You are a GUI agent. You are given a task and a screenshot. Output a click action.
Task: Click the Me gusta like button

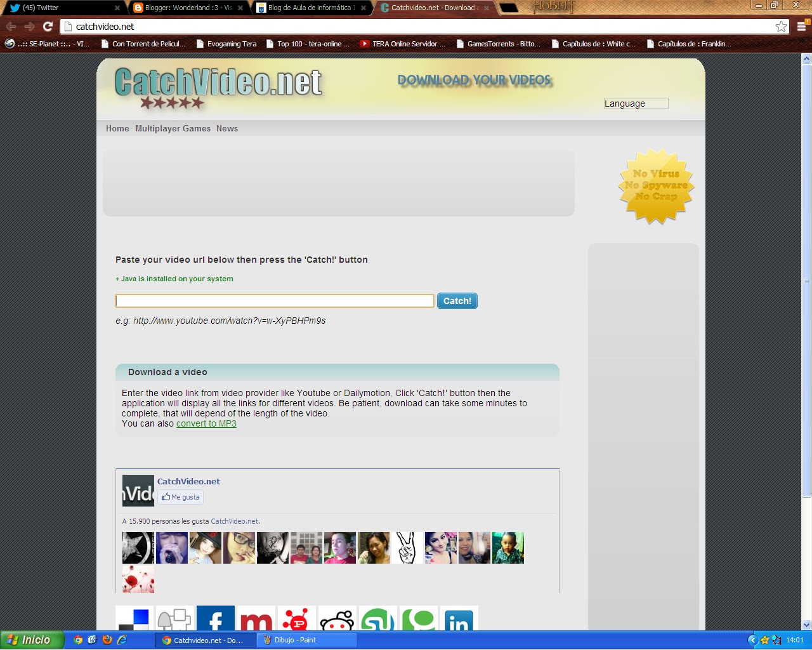[181, 497]
